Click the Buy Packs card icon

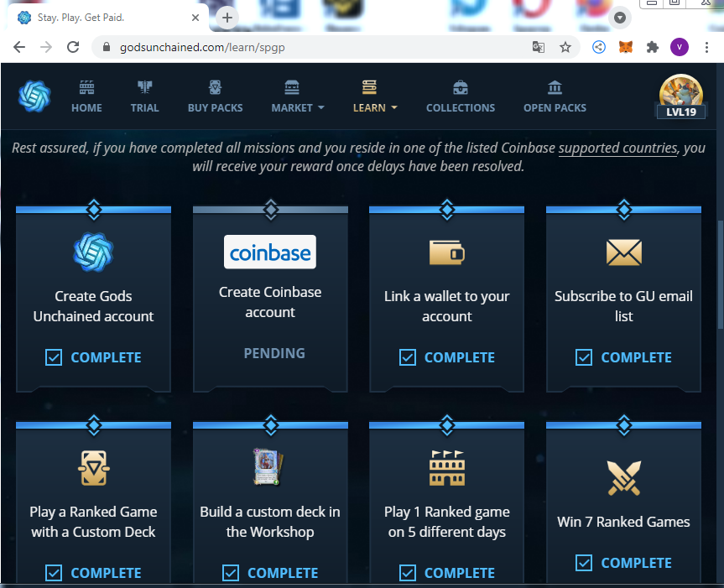click(215, 86)
